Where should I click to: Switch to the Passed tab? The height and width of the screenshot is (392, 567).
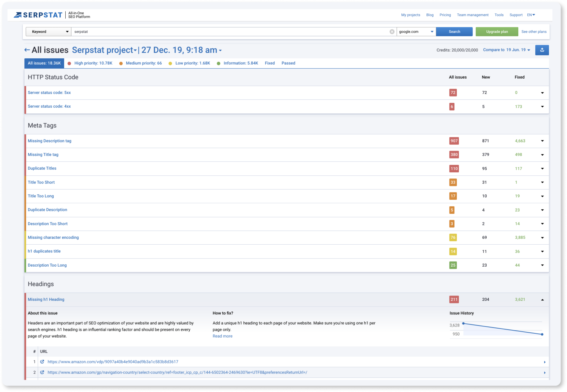[288, 63]
